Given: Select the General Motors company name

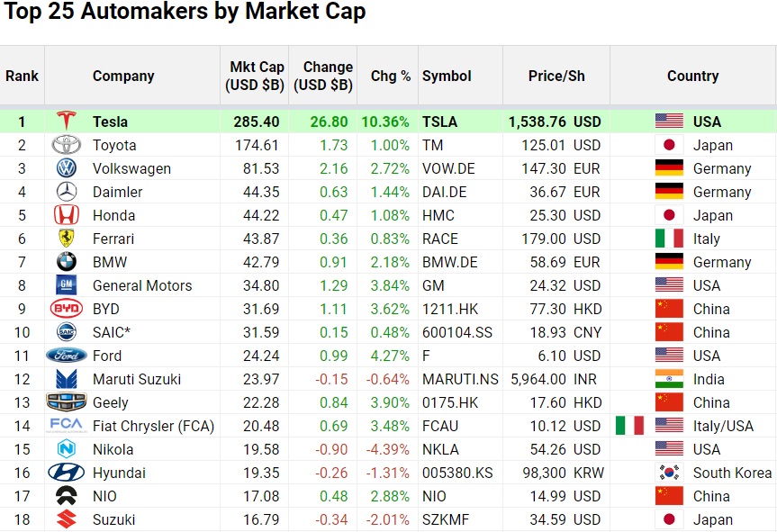Looking at the screenshot, I should coord(142,285).
